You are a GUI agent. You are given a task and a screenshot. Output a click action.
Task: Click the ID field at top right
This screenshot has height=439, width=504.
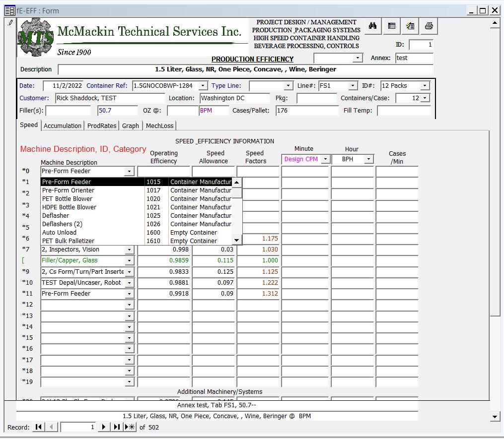coord(421,45)
